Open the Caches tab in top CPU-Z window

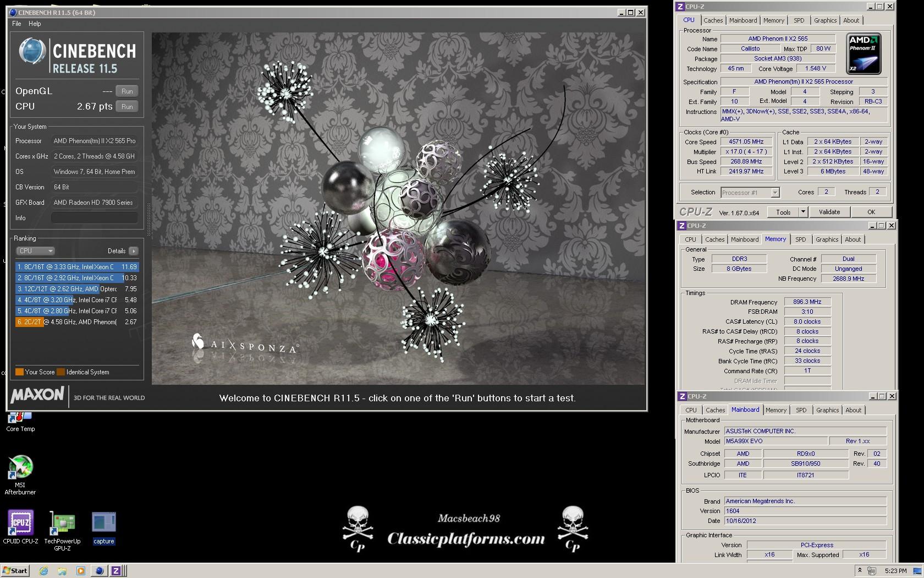pyautogui.click(x=713, y=20)
